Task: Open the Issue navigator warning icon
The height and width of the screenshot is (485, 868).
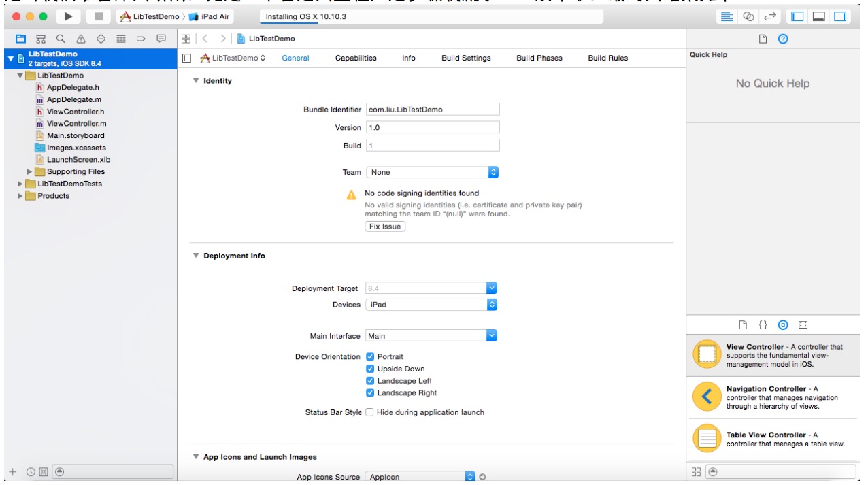Action: coord(81,39)
